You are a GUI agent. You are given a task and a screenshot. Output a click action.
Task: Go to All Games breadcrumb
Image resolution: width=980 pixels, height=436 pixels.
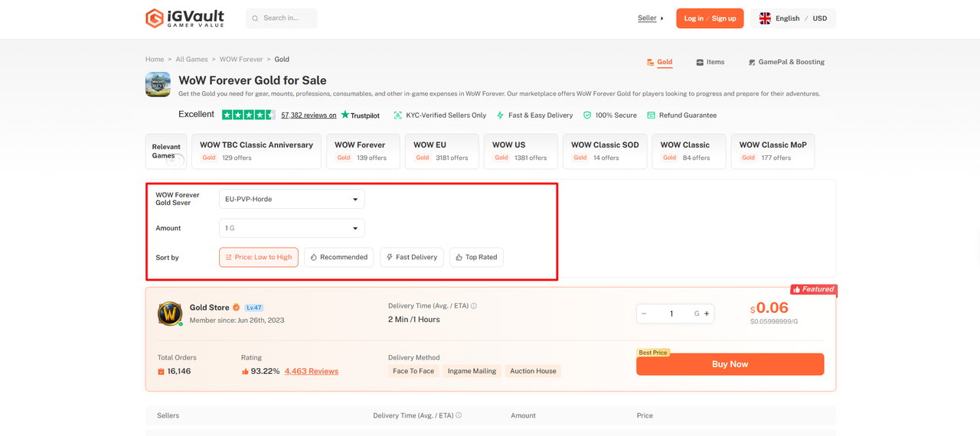click(191, 59)
